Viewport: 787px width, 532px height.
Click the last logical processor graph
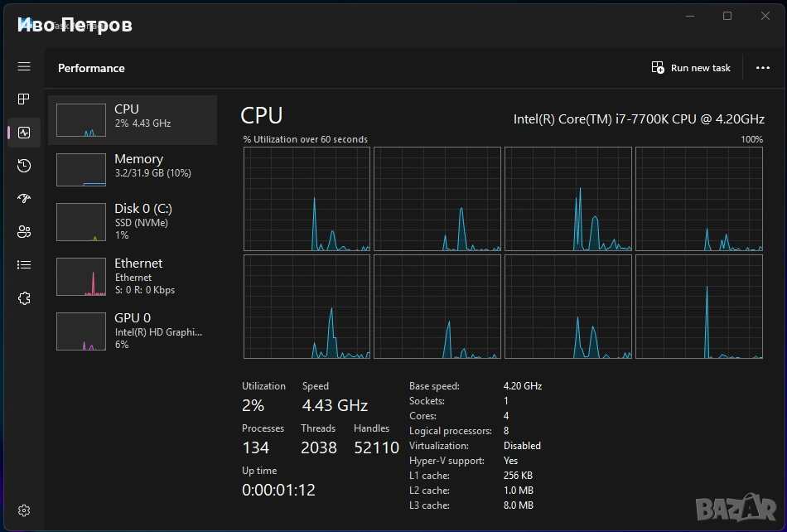point(698,307)
